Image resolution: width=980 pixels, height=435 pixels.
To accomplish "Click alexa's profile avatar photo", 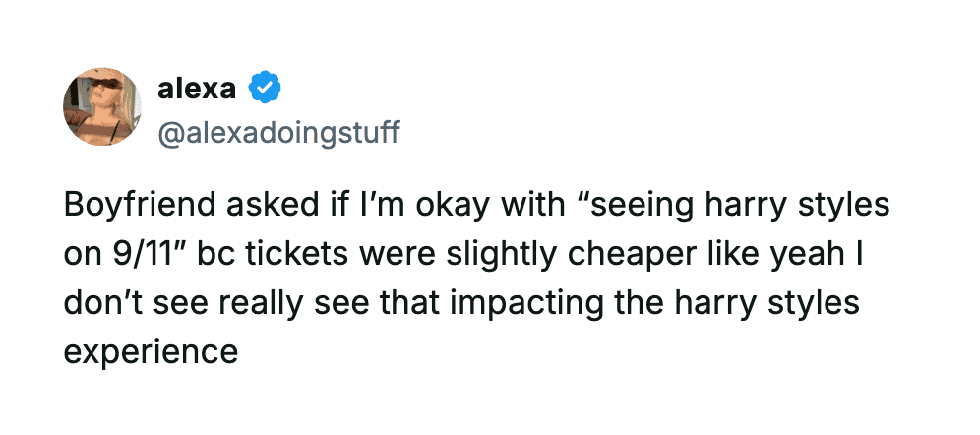I will tap(102, 106).
